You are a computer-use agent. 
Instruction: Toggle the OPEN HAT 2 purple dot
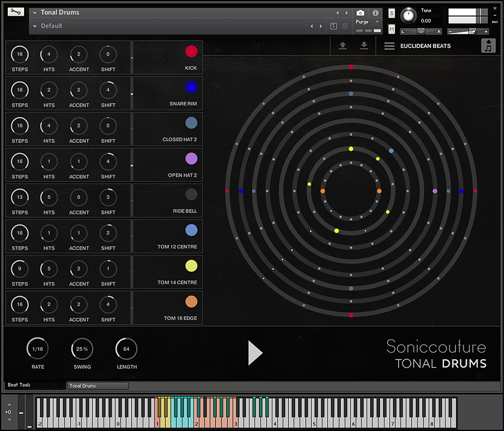(192, 159)
